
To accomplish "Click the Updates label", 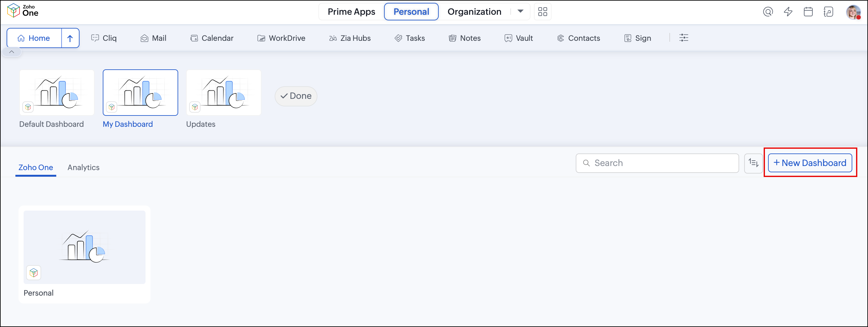I will coord(201,124).
